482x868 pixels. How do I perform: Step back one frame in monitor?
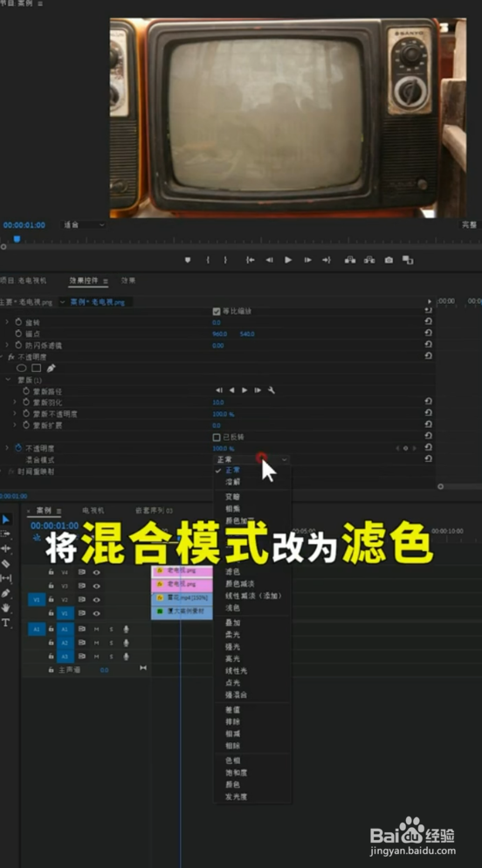269,259
